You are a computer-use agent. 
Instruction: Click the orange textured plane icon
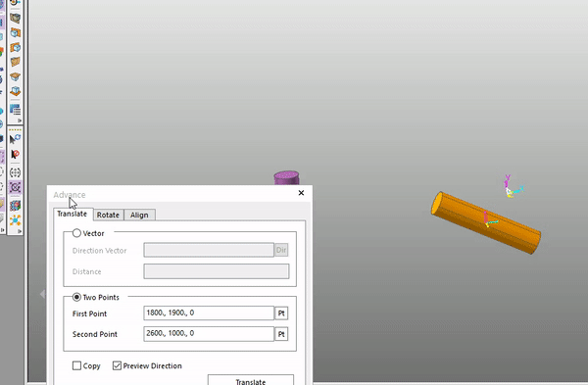click(x=15, y=62)
